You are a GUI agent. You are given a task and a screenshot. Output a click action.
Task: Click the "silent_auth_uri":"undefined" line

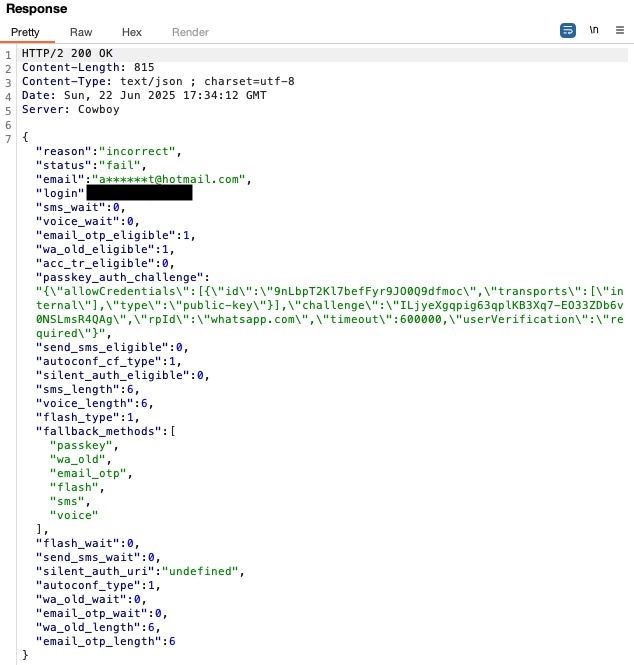140,571
